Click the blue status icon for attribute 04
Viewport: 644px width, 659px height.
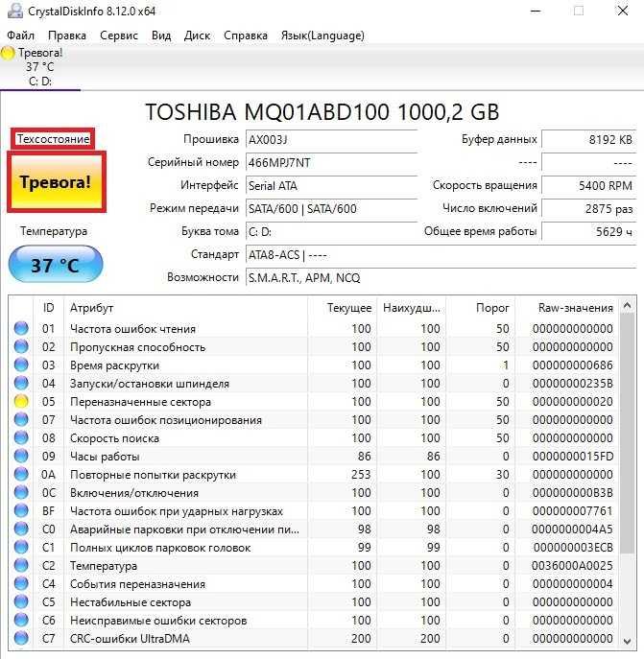[x=21, y=383]
